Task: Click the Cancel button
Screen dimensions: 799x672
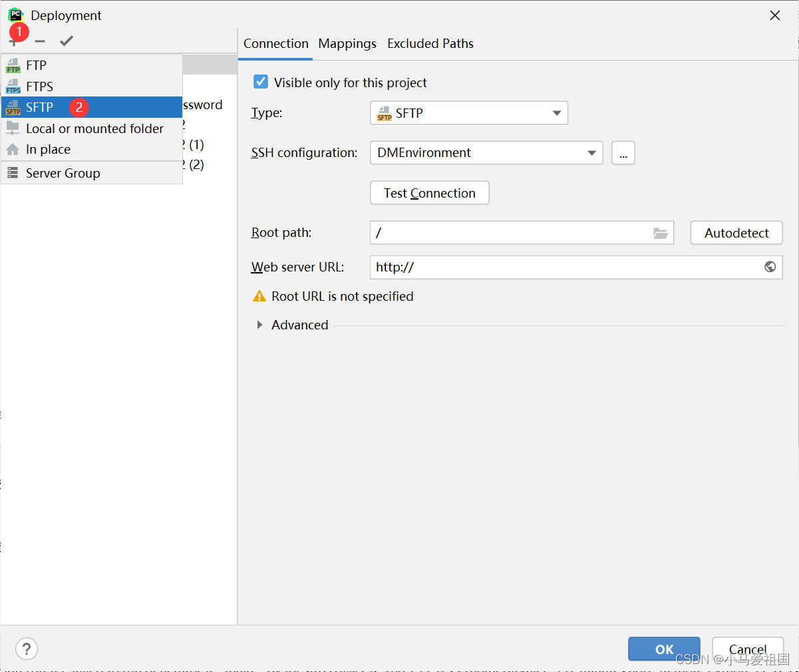Action: tap(748, 649)
